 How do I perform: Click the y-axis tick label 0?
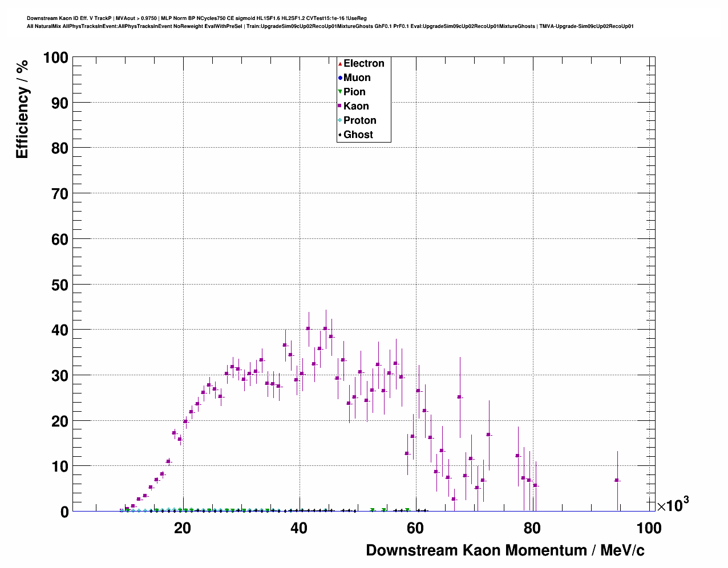(x=64, y=512)
